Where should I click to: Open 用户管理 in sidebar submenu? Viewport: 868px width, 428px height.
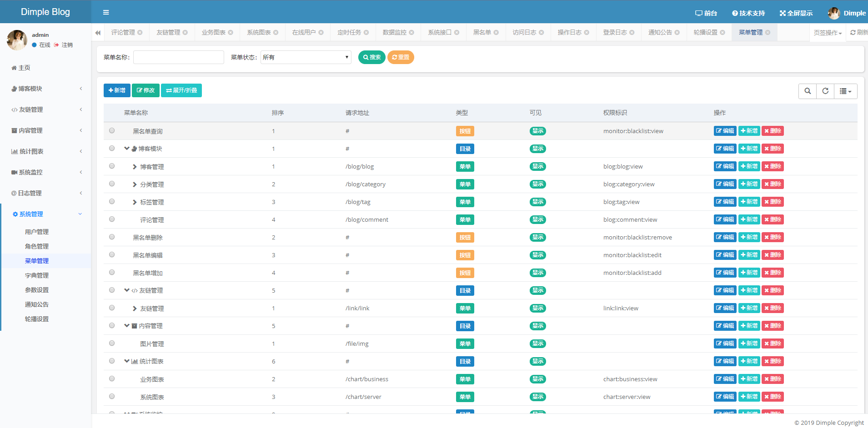(37, 232)
